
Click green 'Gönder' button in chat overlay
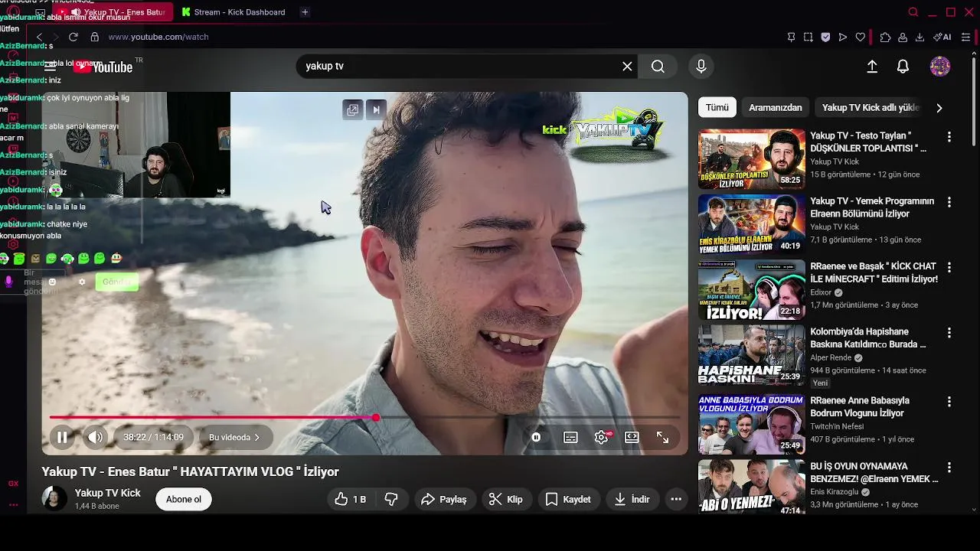(x=116, y=282)
